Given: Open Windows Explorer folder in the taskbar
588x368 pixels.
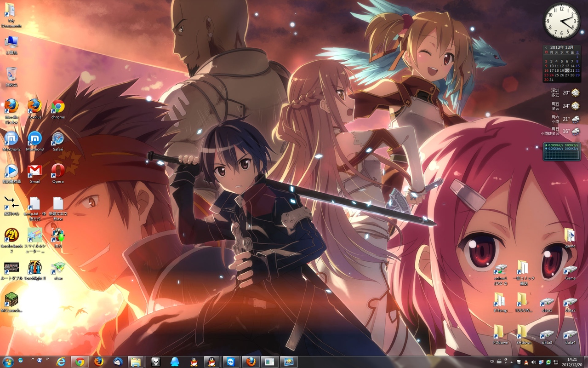Looking at the screenshot, I should 136,362.
